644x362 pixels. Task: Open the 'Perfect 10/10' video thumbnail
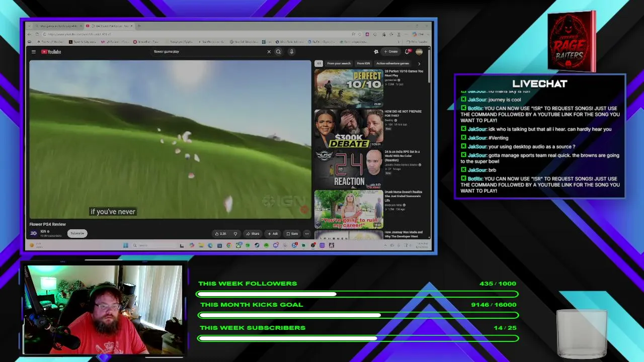pos(349,88)
